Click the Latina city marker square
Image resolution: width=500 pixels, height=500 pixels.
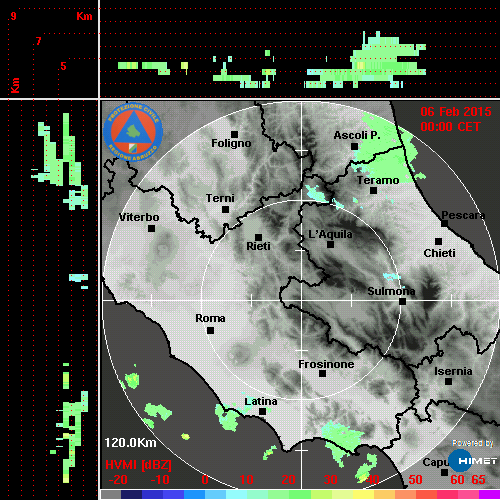262,411
